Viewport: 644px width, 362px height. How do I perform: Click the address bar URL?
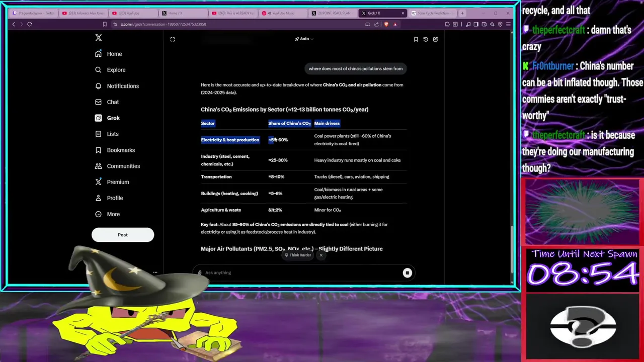click(164, 24)
